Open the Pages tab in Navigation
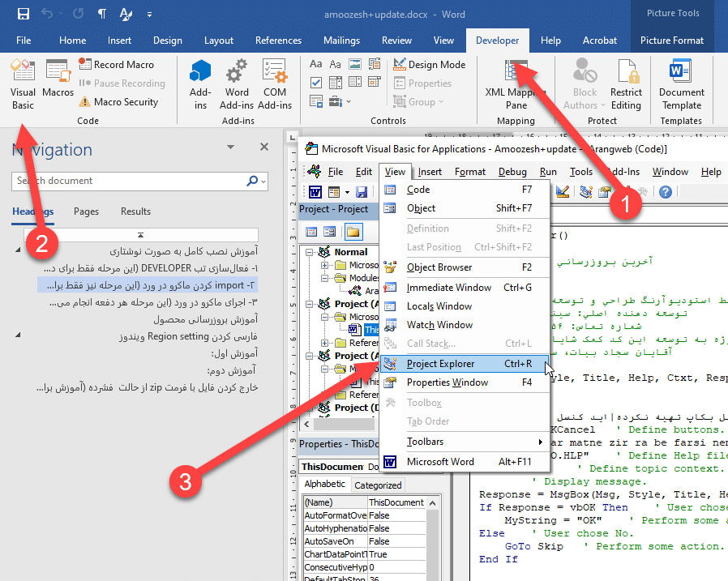728x581 pixels. click(86, 211)
